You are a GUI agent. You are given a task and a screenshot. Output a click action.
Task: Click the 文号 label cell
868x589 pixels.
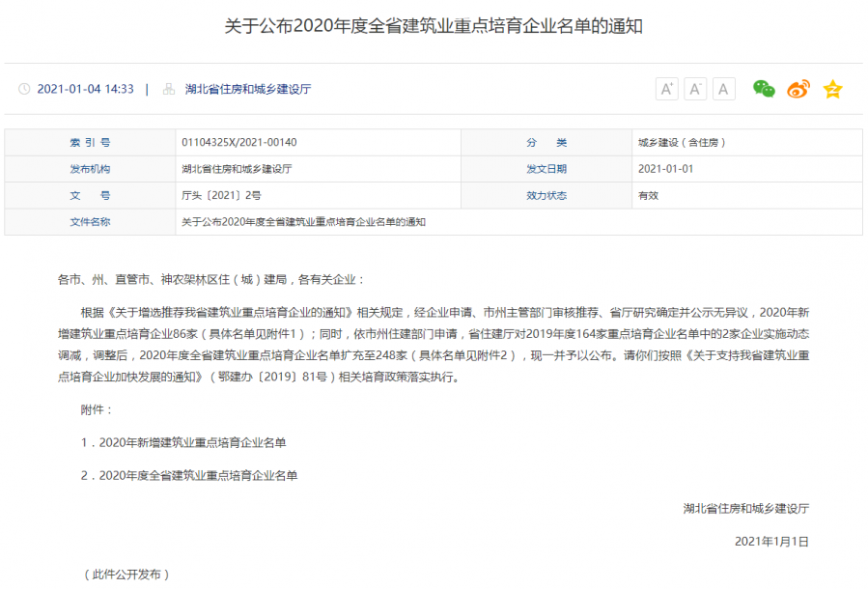click(x=90, y=195)
